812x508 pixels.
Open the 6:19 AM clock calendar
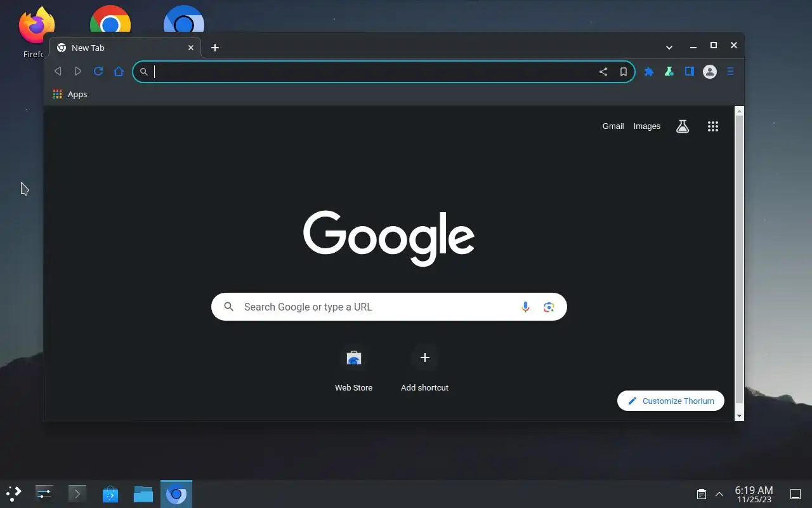[754, 494]
